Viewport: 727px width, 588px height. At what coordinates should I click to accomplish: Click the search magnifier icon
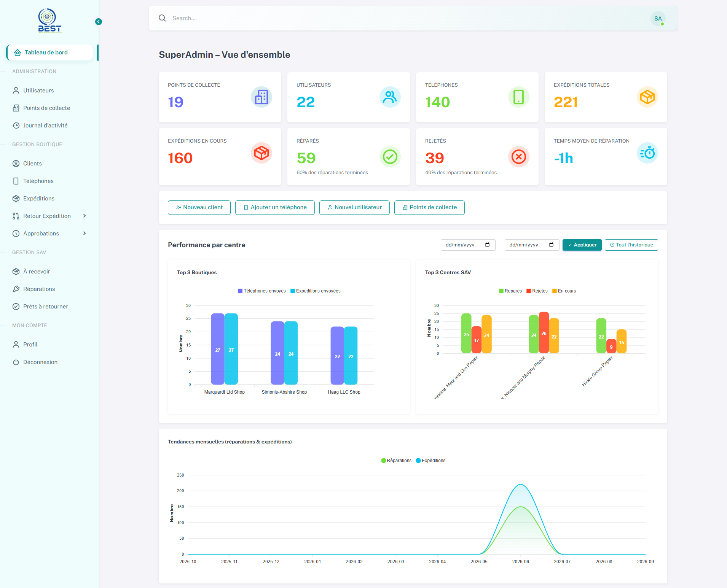tap(162, 18)
